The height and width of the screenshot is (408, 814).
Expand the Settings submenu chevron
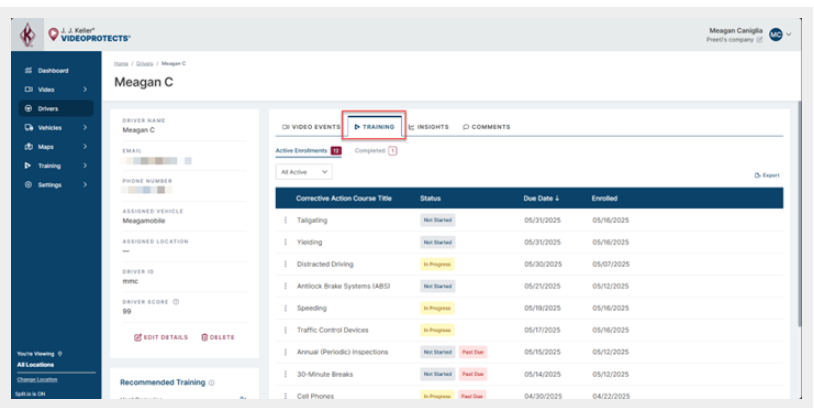(x=85, y=185)
